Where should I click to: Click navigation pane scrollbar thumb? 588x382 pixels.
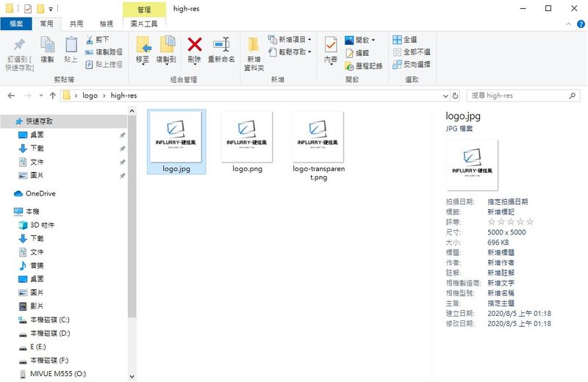(x=132, y=216)
